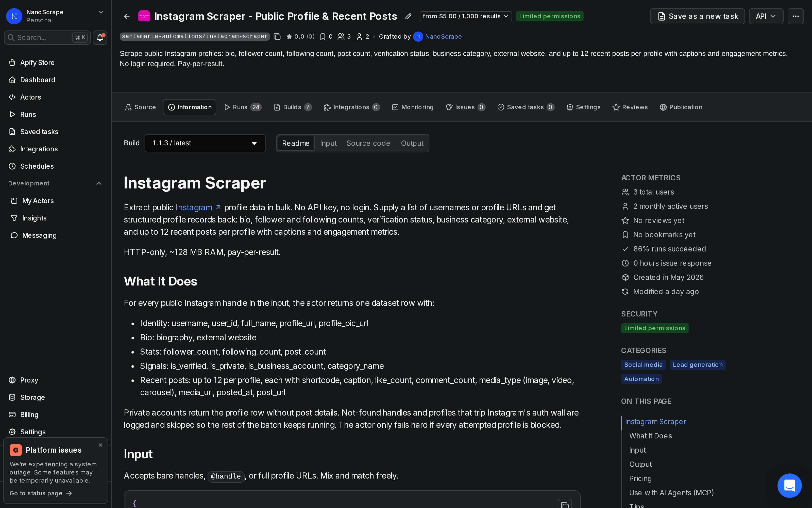Open the Publication tab

681,107
